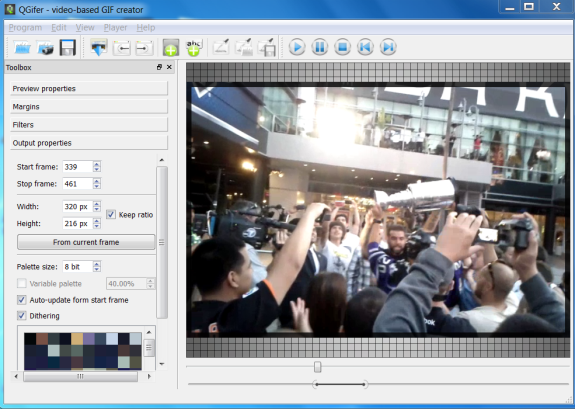Open the Program menu
The width and height of the screenshot is (575, 409).
click(25, 28)
